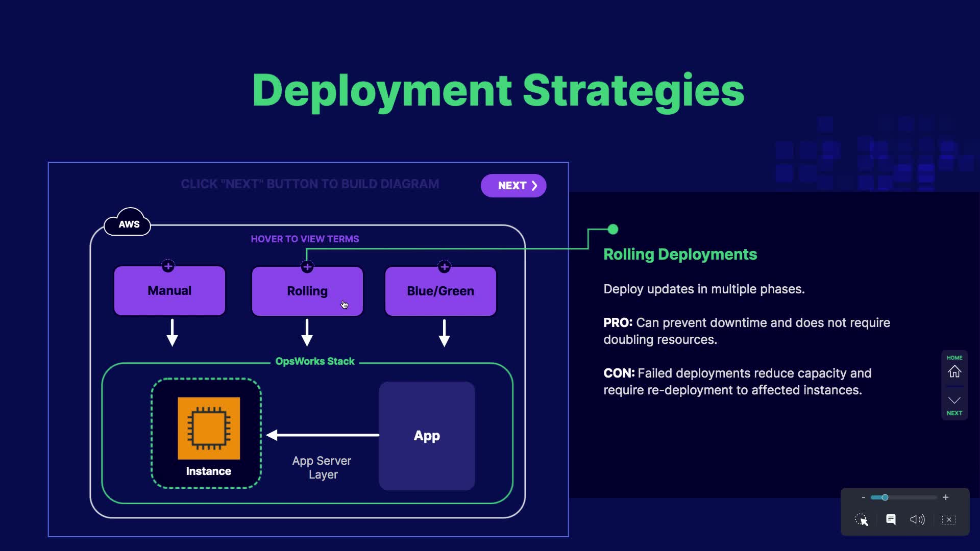Open the captions speech bubble icon
The height and width of the screenshot is (551, 980).
click(x=891, y=519)
